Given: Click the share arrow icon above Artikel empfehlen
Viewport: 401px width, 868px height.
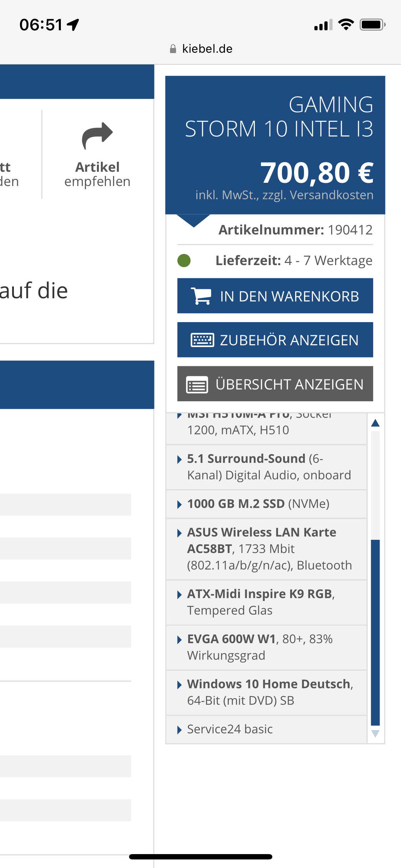Looking at the screenshot, I should pyautogui.click(x=97, y=136).
